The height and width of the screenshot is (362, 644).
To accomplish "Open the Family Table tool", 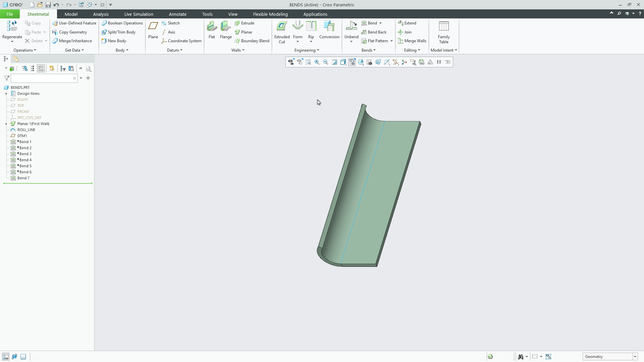I will coord(443,32).
